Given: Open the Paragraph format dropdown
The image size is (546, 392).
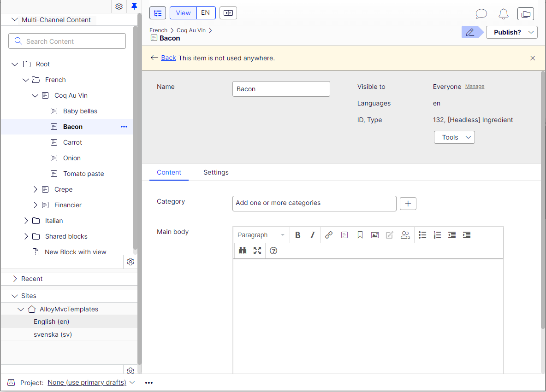Looking at the screenshot, I should click(x=261, y=235).
